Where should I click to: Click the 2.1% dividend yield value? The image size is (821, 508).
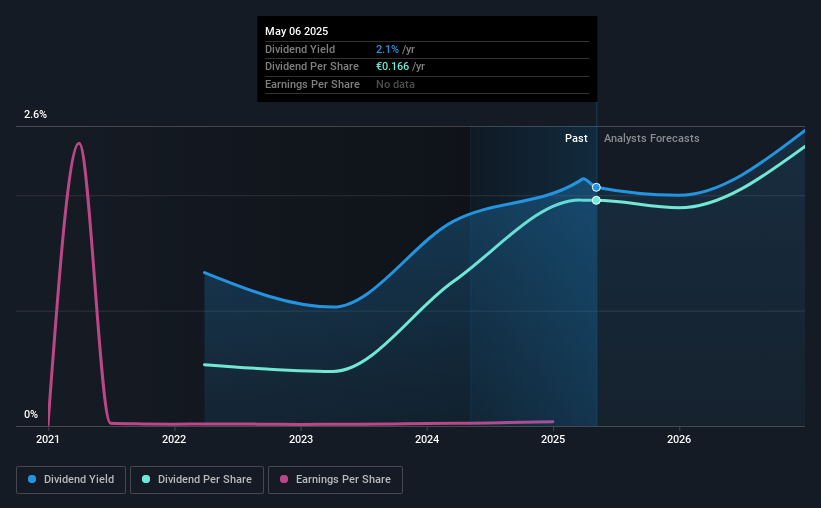click(387, 49)
